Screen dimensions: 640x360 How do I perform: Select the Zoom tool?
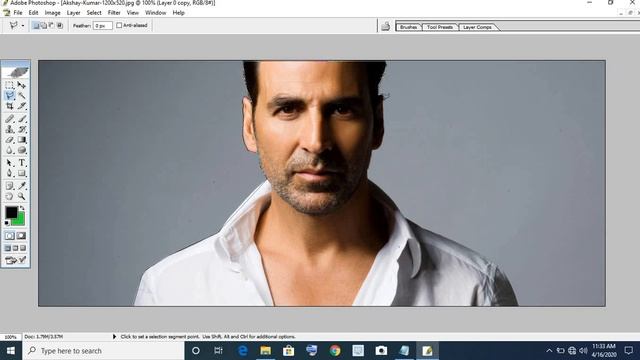pyautogui.click(x=22, y=197)
